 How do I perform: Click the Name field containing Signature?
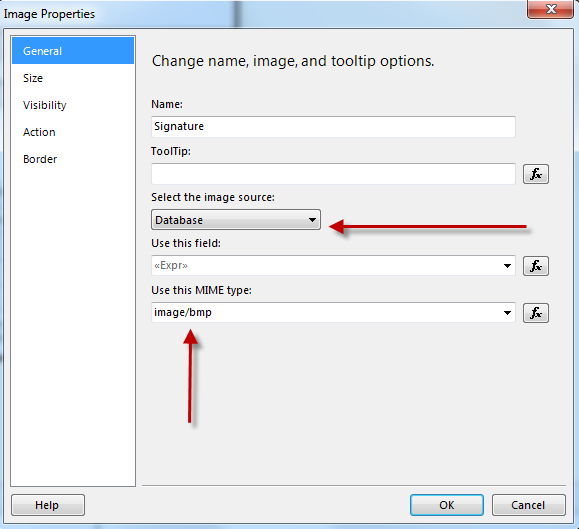pos(333,127)
